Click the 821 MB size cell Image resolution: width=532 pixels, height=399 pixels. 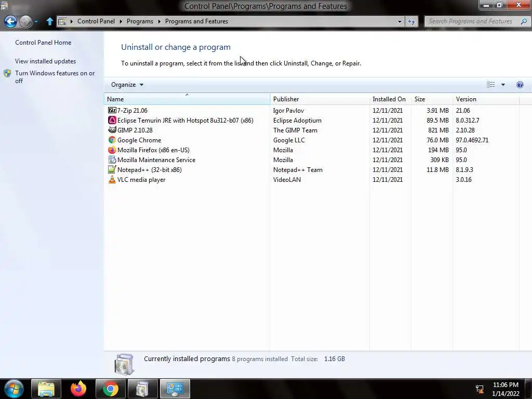point(438,130)
